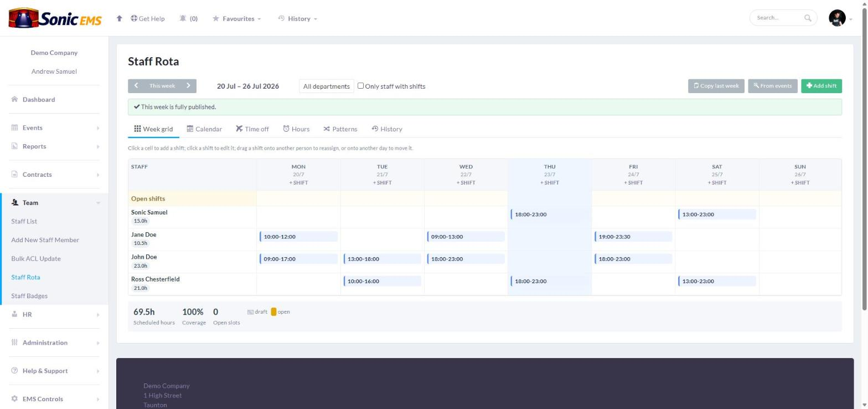Screen dimensions: 868x409
Task: Open the All departments dropdown
Action: click(326, 86)
